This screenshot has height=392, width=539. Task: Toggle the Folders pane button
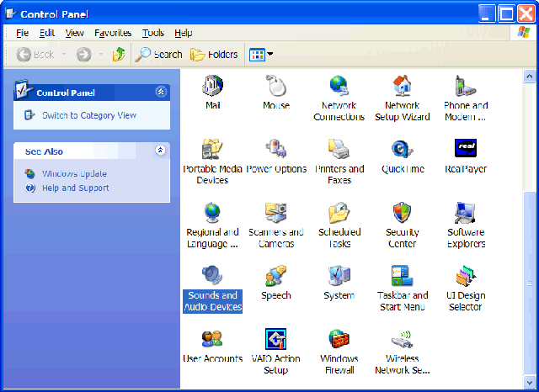(x=214, y=54)
